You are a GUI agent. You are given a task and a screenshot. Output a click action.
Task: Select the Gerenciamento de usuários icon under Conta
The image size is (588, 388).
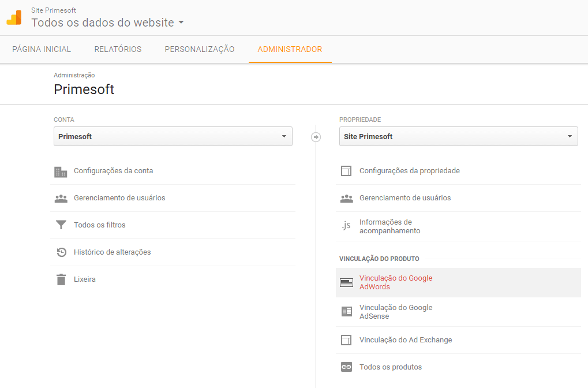click(x=61, y=197)
